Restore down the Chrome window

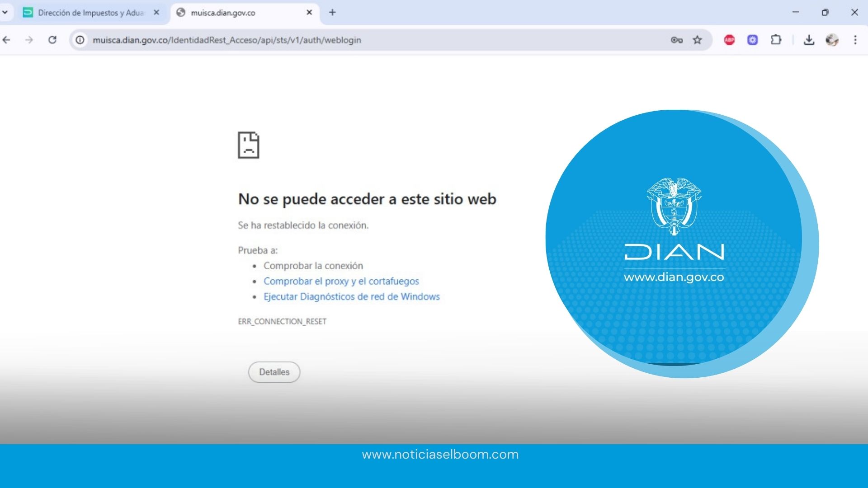pyautogui.click(x=825, y=12)
